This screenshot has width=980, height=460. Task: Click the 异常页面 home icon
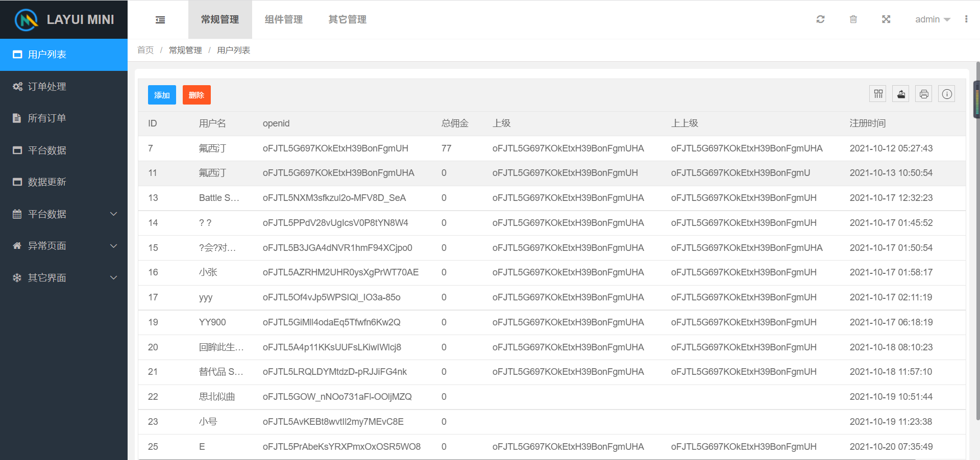click(17, 246)
